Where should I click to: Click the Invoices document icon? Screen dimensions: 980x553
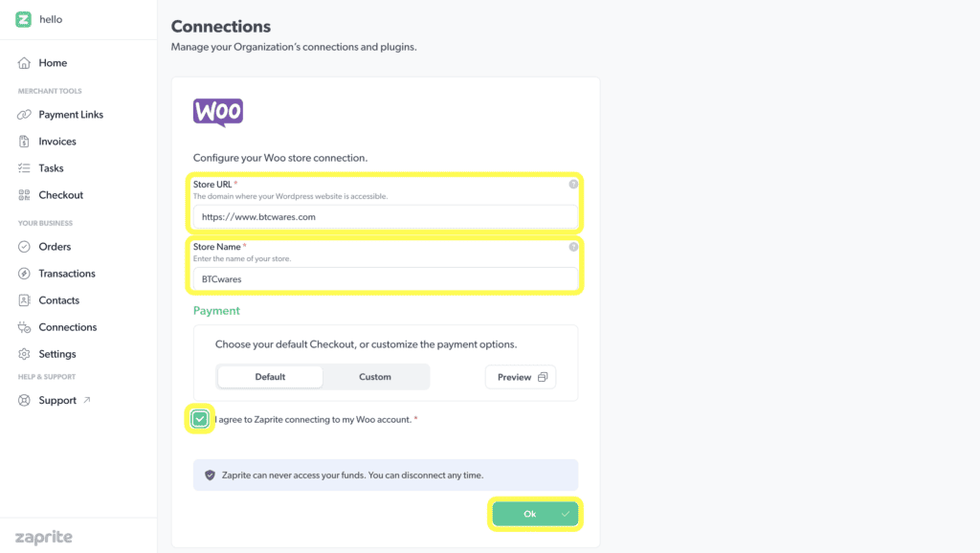25,142
